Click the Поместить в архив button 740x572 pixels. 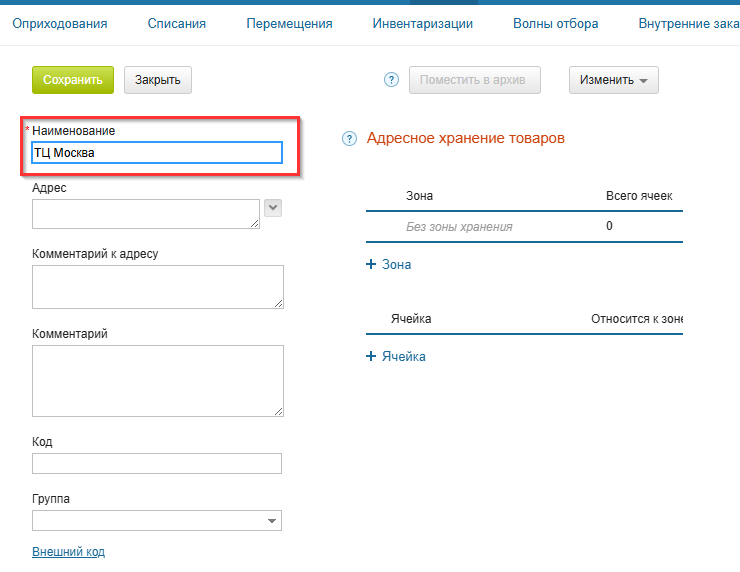pyautogui.click(x=474, y=80)
